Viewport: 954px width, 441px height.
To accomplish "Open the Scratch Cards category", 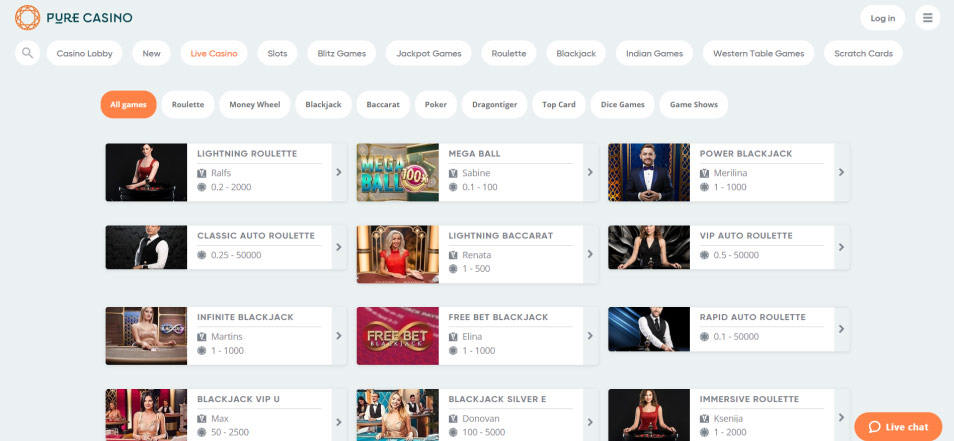I will tap(863, 53).
